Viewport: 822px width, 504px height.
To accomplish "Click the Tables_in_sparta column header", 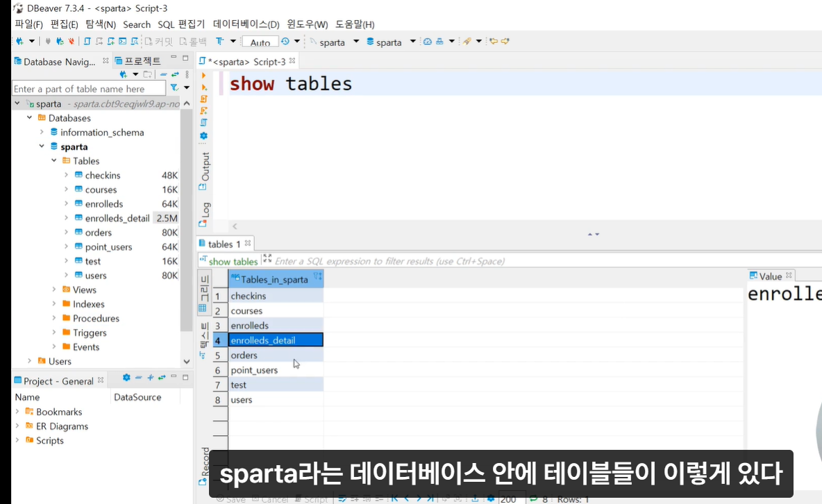I will point(276,279).
